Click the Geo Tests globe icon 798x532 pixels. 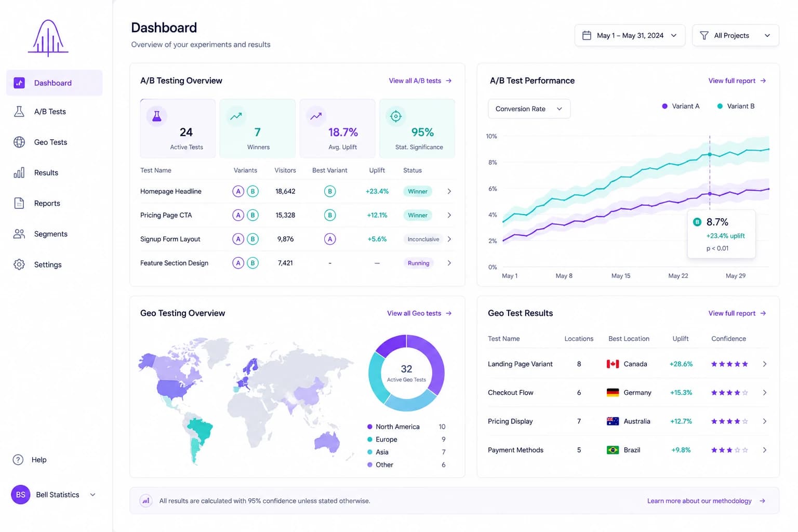[19, 142]
